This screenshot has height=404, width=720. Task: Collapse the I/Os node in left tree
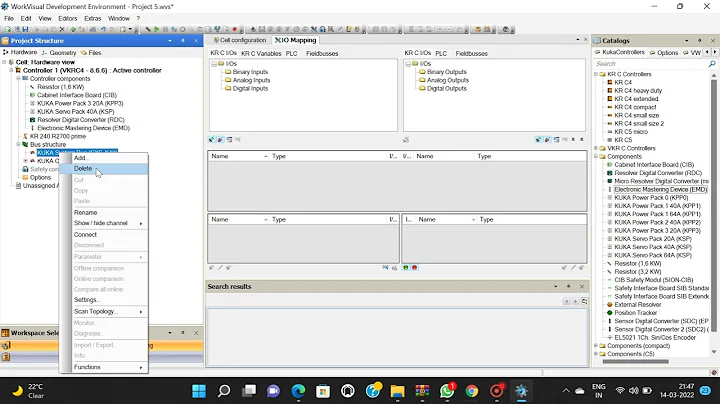214,64
